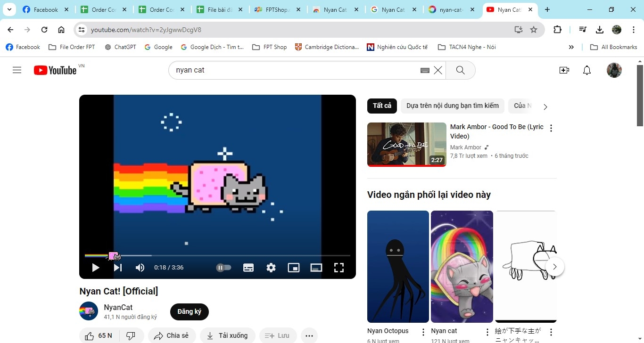Open YouTube notifications bell
Screen dimensions: 644x343
pos(587,70)
